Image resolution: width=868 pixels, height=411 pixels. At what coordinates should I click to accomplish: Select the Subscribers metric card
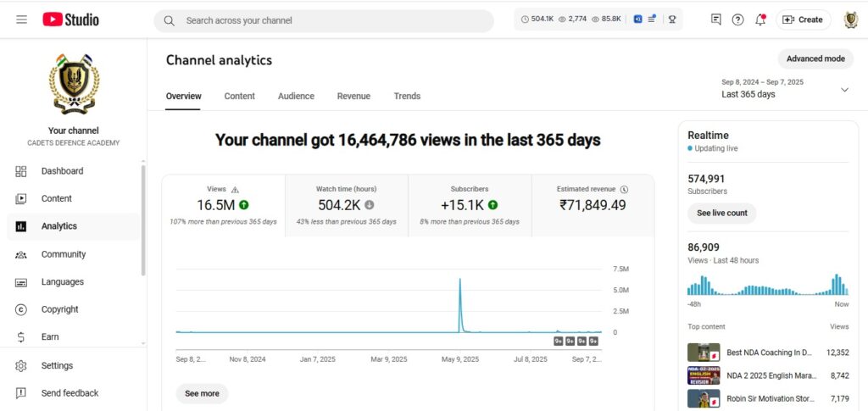point(470,206)
